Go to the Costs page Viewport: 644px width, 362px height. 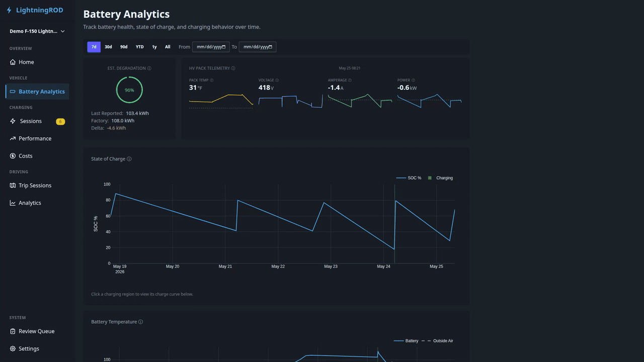coord(37,156)
